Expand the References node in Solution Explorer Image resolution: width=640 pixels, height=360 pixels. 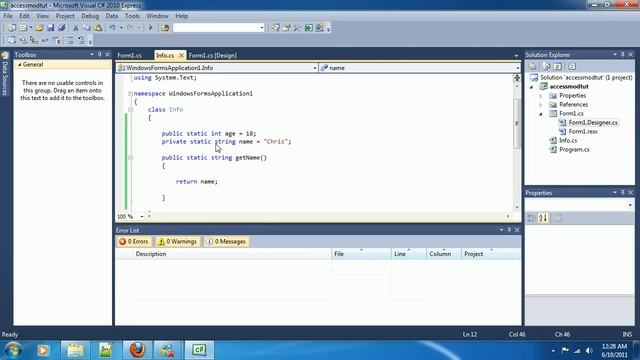click(541, 105)
